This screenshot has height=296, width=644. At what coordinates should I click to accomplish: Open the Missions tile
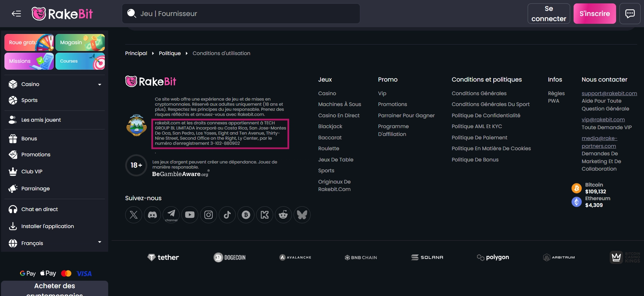tap(29, 61)
